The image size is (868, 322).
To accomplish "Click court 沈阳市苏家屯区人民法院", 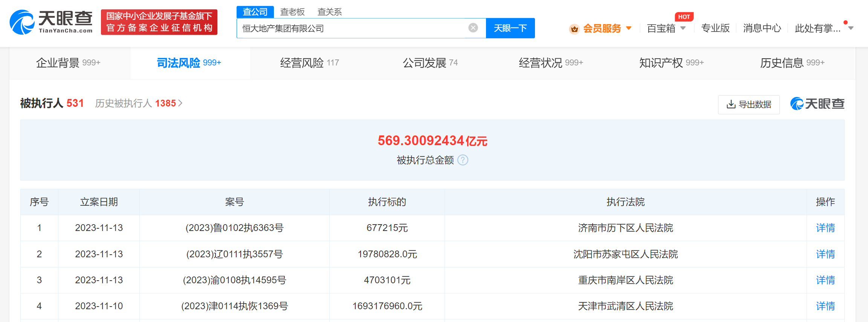I will [x=625, y=254].
